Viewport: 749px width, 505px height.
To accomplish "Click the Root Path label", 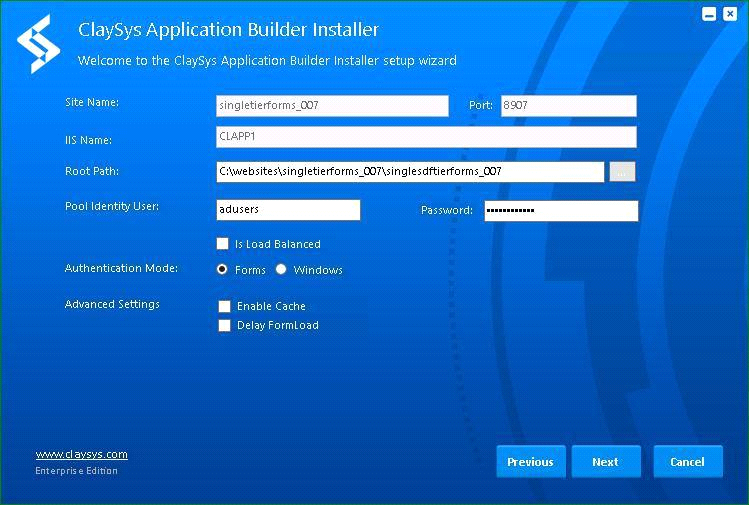I will pos(92,171).
